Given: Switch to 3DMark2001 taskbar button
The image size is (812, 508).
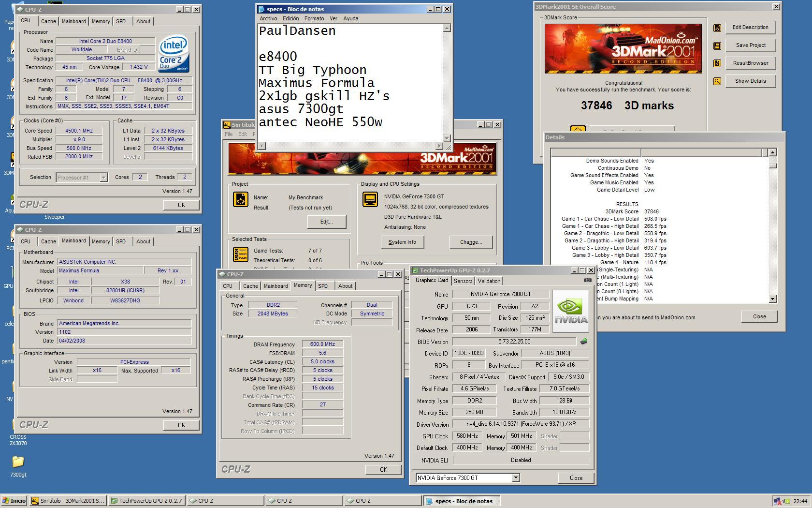Looking at the screenshot, I should pyautogui.click(x=68, y=501).
